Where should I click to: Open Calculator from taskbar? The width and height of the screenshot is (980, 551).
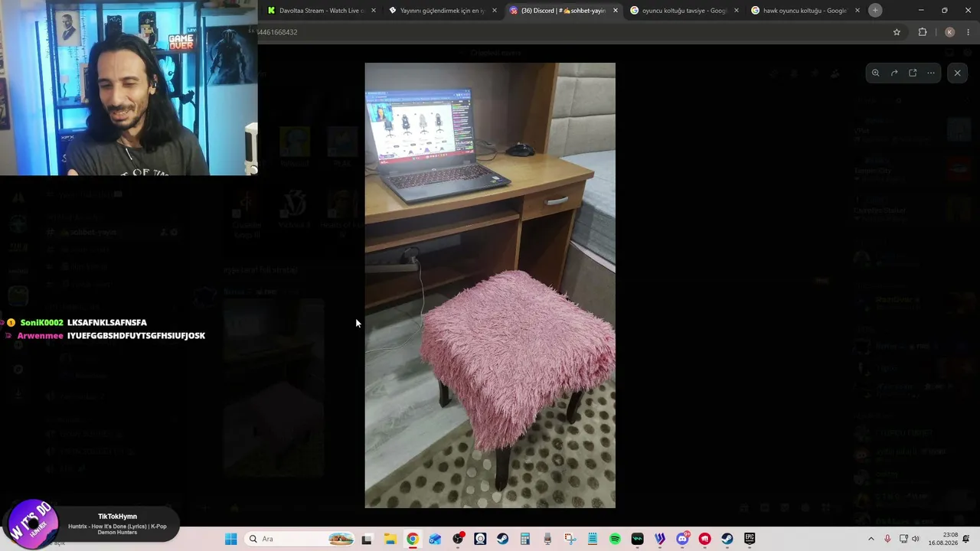click(524, 539)
